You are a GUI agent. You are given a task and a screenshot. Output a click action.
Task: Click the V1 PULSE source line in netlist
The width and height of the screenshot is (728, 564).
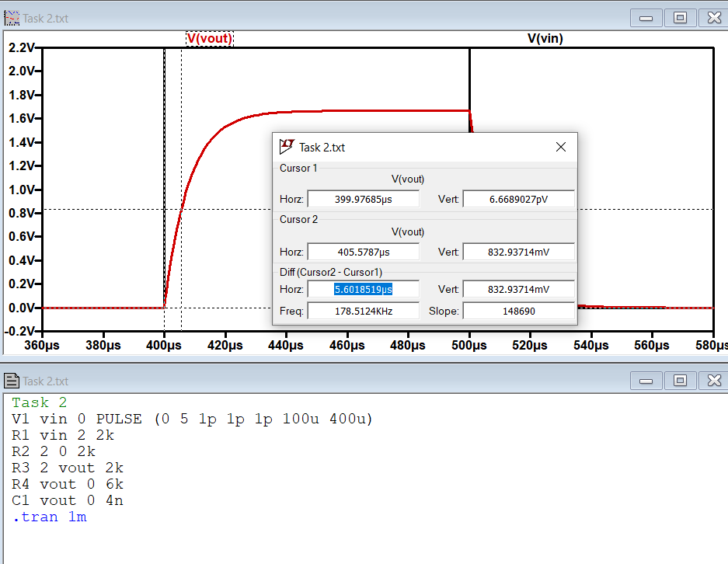pos(192,419)
